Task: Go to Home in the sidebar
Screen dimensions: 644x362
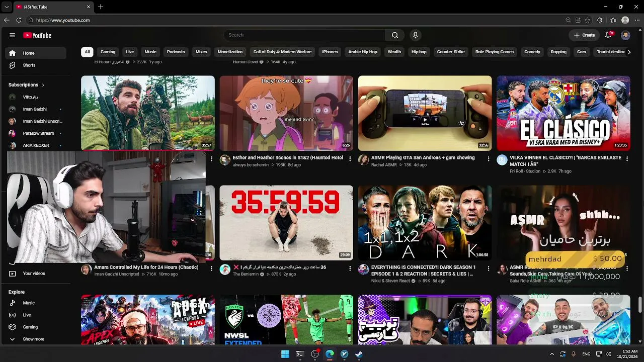Action: (x=36, y=53)
